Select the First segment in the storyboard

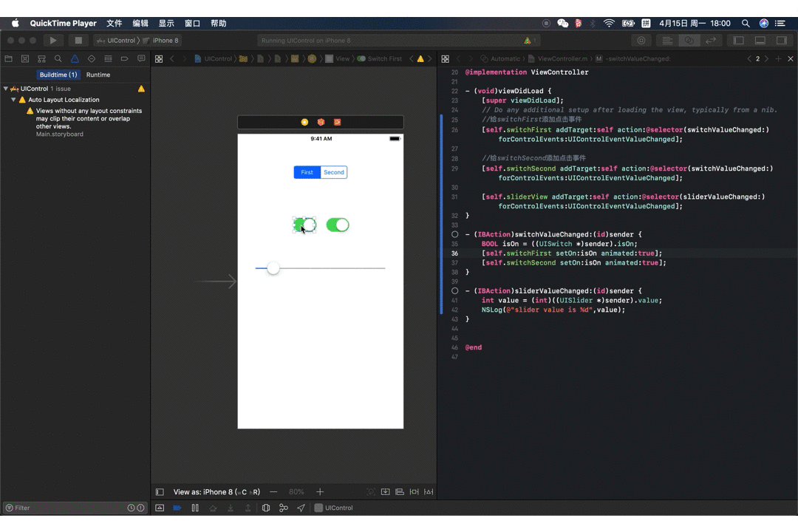pos(307,173)
